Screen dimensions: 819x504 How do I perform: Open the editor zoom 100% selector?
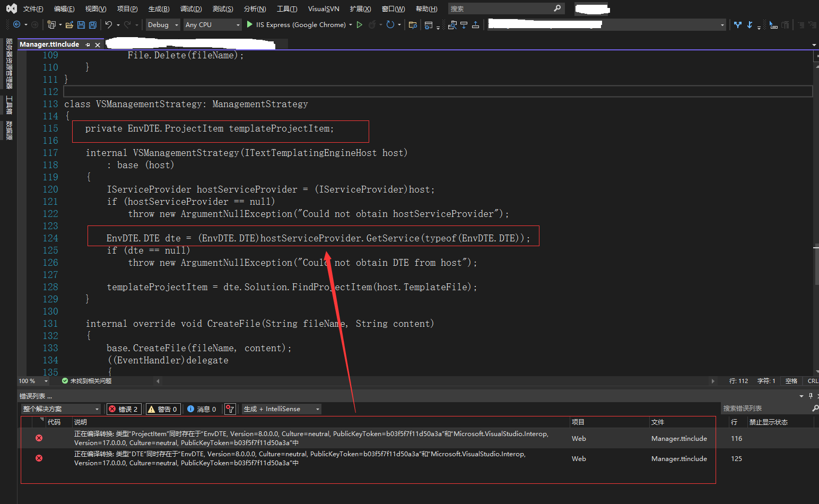[32, 380]
